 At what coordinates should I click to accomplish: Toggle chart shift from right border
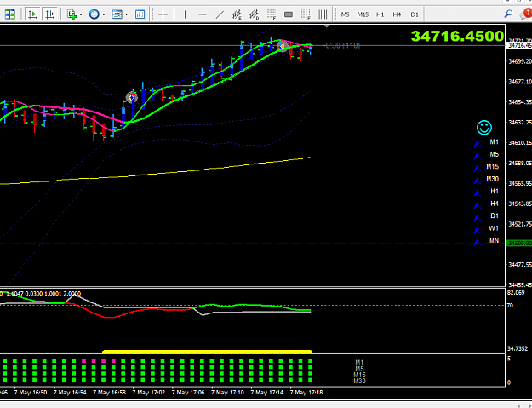[x=49, y=14]
